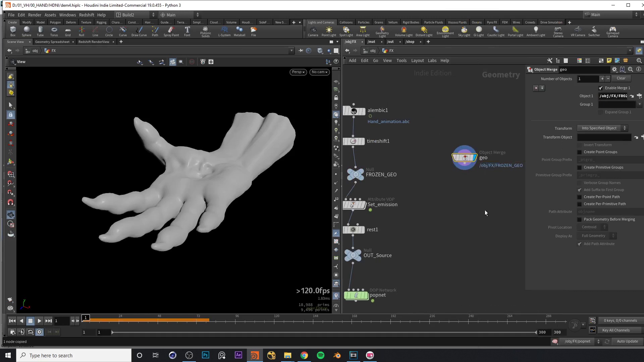Open the No cam camera dropdown
The width and height of the screenshot is (644, 362).
tap(319, 72)
